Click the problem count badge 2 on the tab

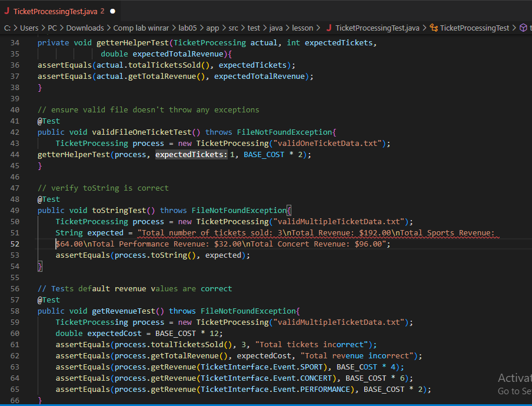click(102, 11)
